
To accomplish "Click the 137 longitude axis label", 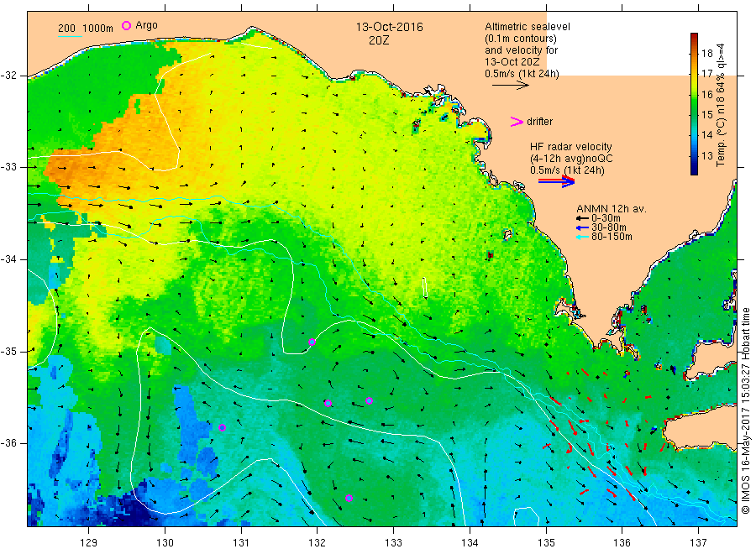I will 698,543.
